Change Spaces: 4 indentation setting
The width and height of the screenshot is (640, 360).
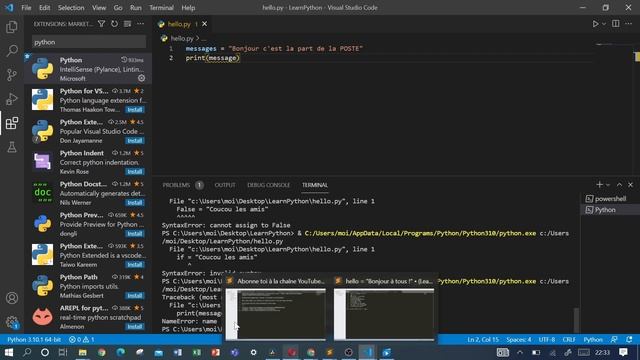click(519, 340)
